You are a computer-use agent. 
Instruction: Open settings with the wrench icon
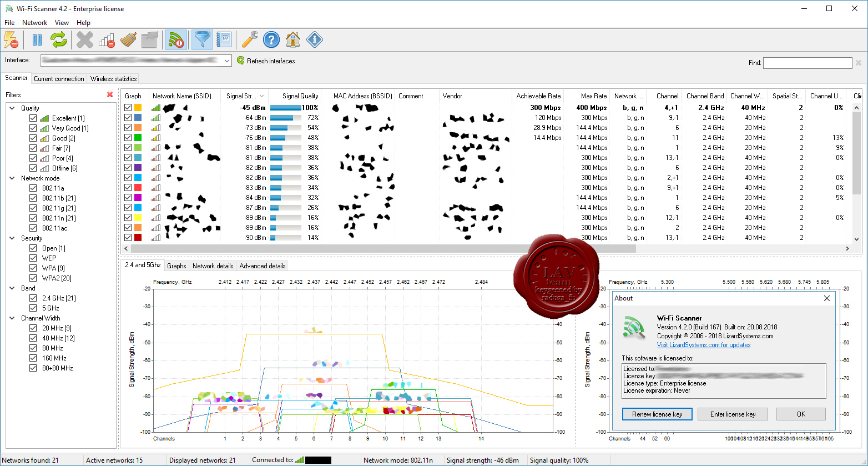click(250, 40)
